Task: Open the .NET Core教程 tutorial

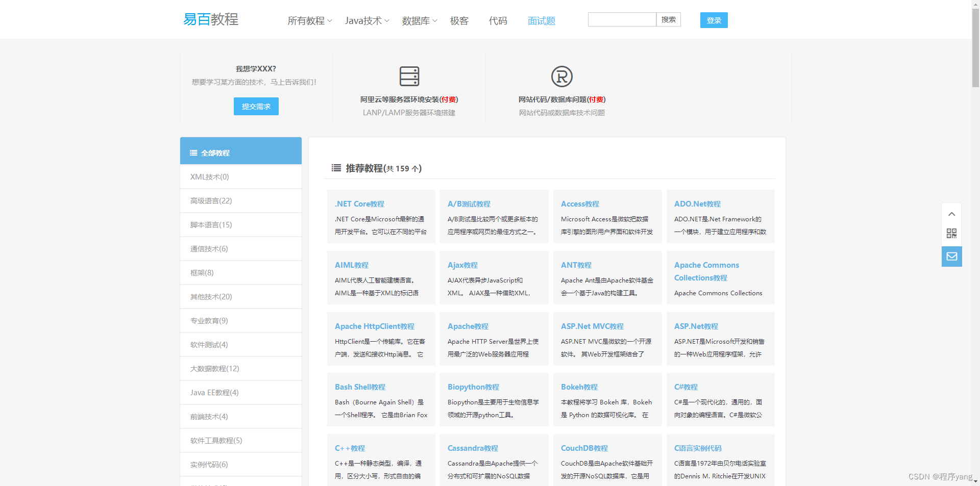Action: coord(359,204)
